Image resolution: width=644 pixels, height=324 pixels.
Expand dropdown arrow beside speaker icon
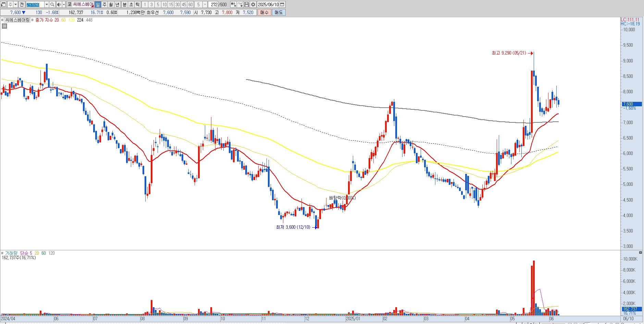pos(64,4)
